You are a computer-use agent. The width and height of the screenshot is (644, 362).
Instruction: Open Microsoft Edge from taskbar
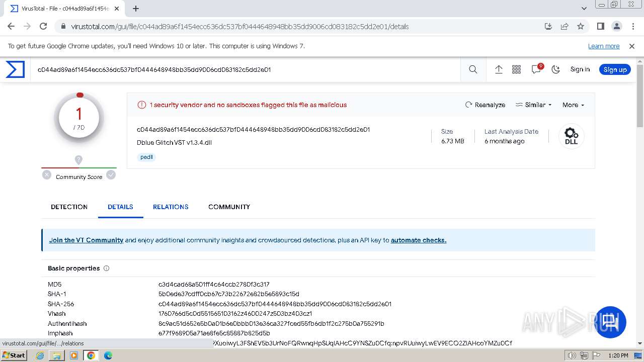coord(108,355)
